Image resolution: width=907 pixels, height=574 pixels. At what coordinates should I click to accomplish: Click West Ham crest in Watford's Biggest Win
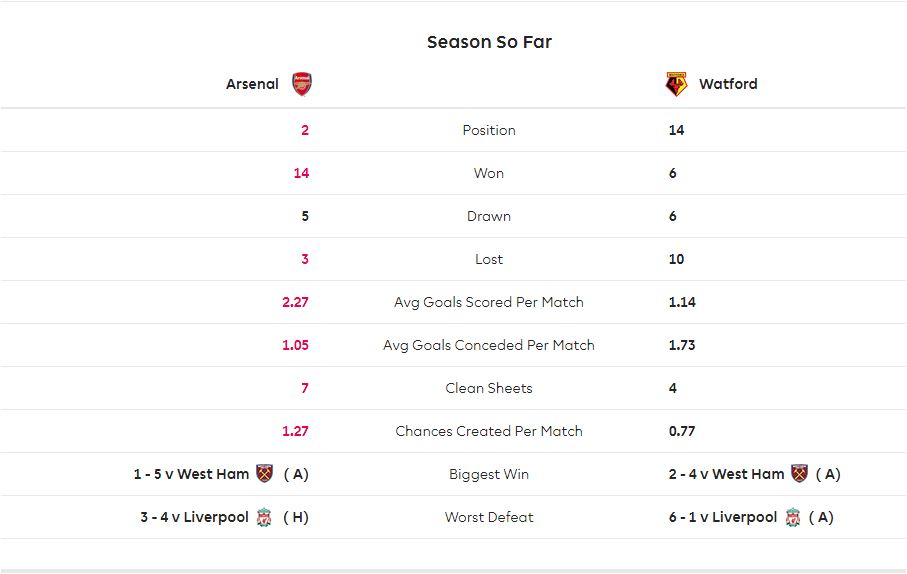[x=799, y=473]
